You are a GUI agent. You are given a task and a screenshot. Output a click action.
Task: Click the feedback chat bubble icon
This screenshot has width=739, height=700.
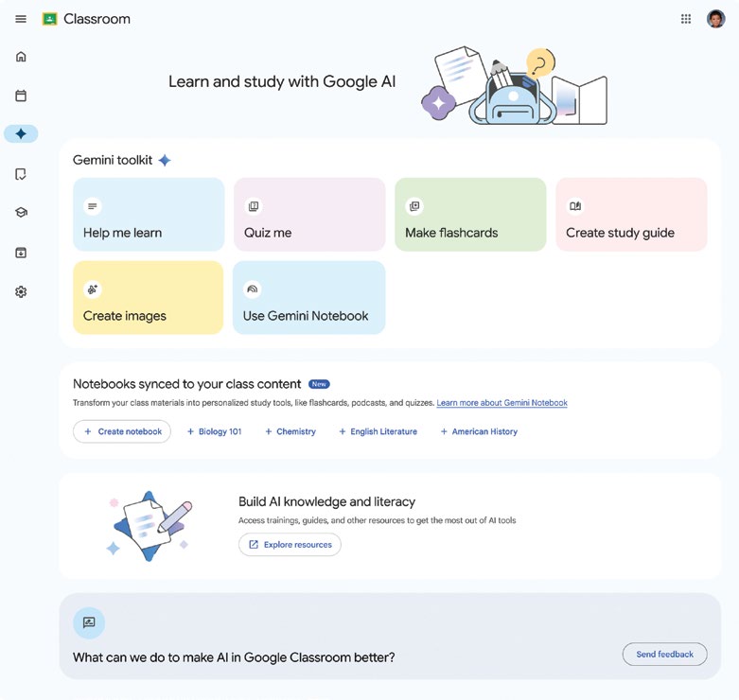[89, 622]
